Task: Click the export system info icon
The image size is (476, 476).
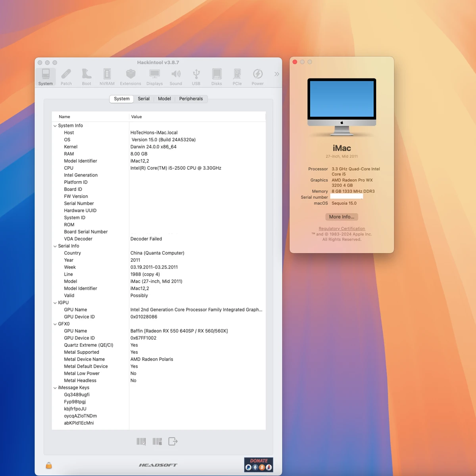Action: pyautogui.click(x=173, y=441)
